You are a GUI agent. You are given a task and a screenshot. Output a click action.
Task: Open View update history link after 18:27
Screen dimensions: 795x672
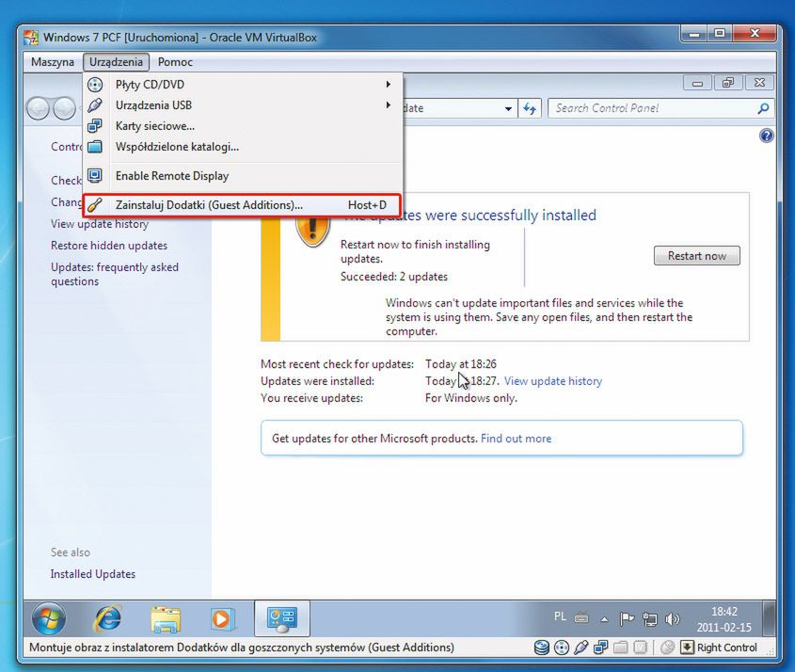[x=553, y=381]
